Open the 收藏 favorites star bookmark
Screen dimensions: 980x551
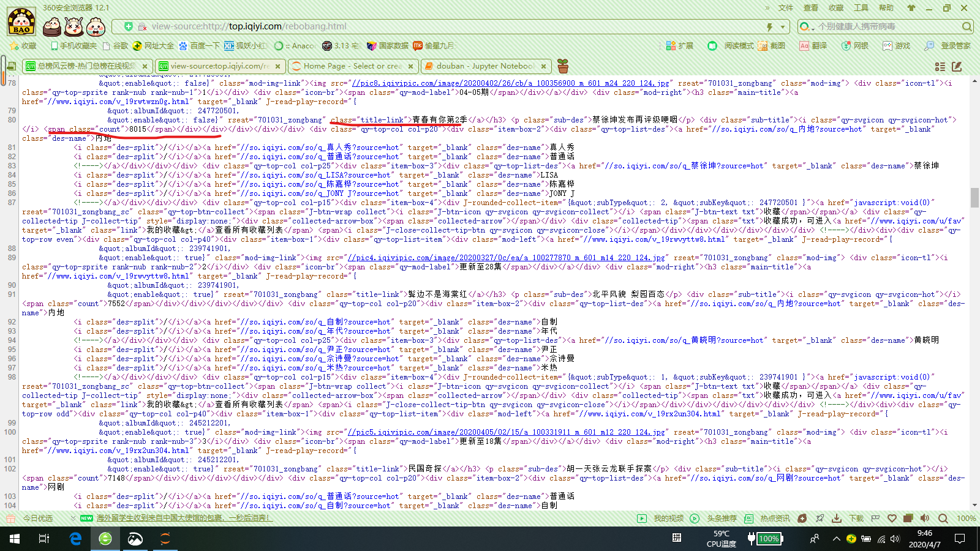(x=23, y=46)
